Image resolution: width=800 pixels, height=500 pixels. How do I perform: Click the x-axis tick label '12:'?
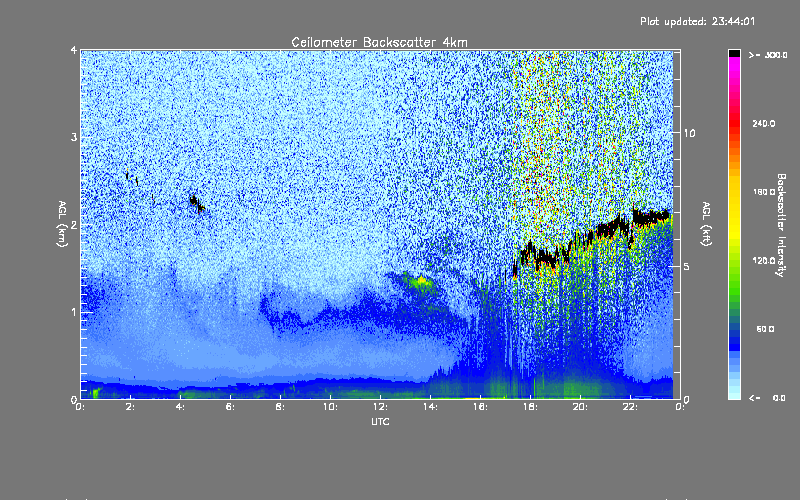pos(381,407)
